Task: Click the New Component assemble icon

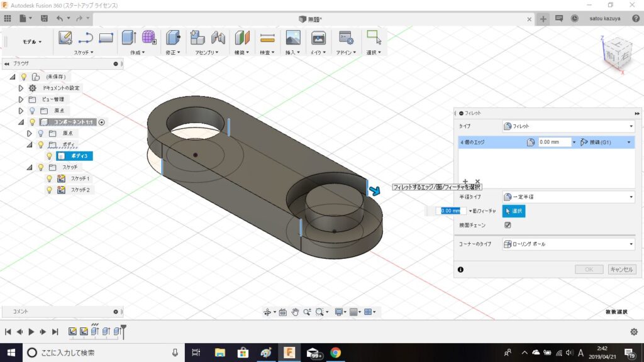Action: click(197, 38)
